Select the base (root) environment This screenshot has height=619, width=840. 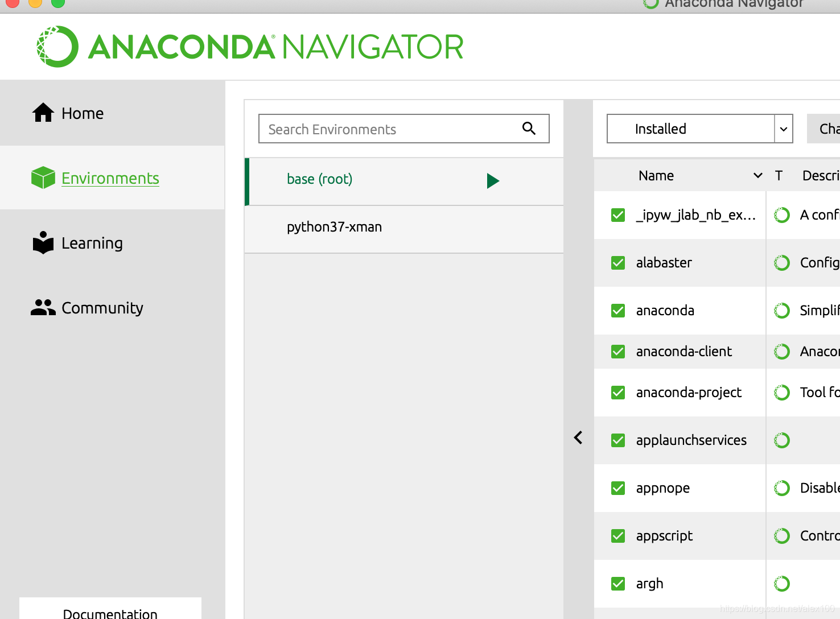pyautogui.click(x=404, y=181)
